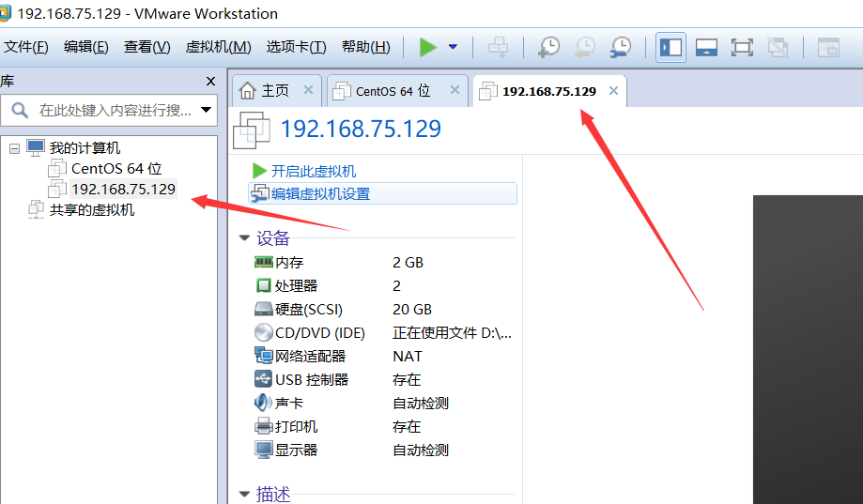Close the CentOS 64 位 tab
The height and width of the screenshot is (504, 863).
455,90
